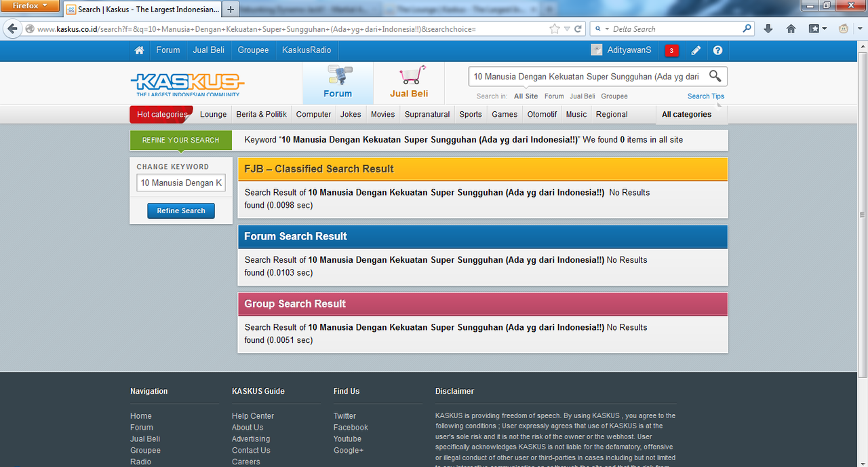Open Forum in top navigation bar

click(x=168, y=50)
